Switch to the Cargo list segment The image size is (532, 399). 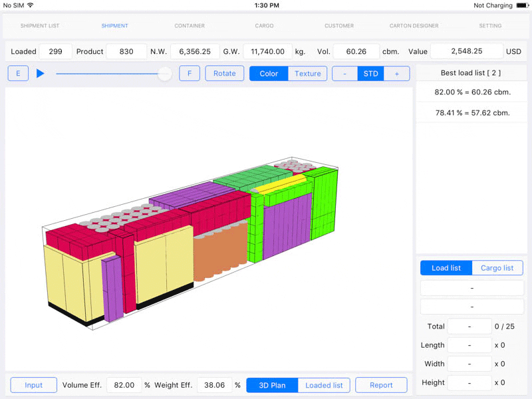[497, 268]
